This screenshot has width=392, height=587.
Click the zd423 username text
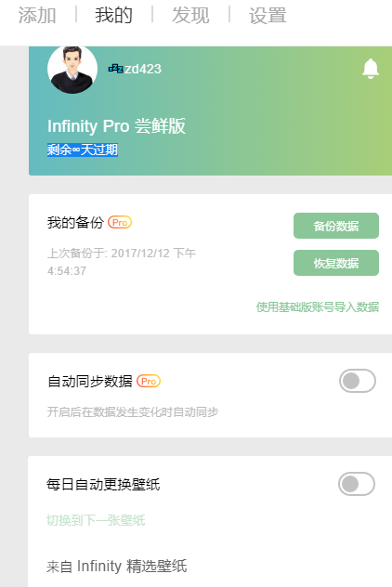143,69
